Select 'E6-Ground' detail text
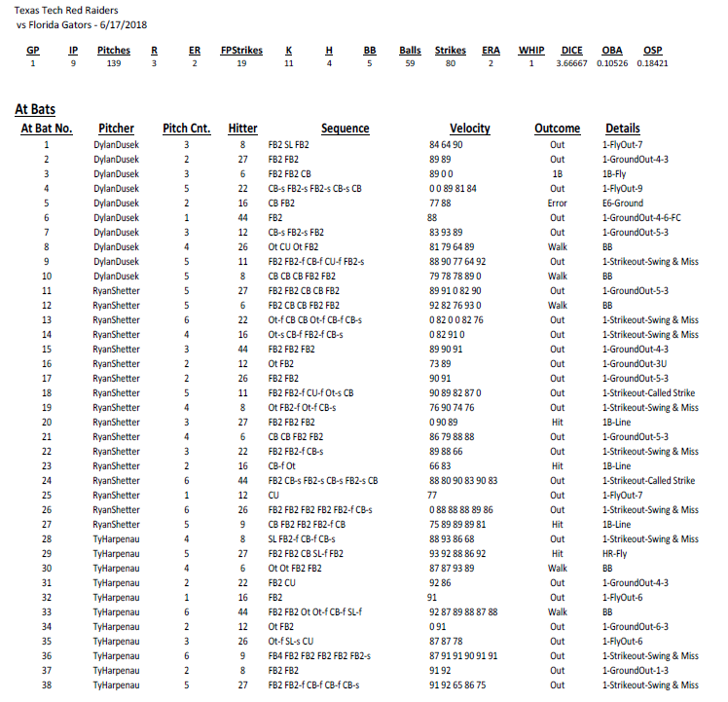Image resolution: width=728 pixels, height=702 pixels. 623,203
